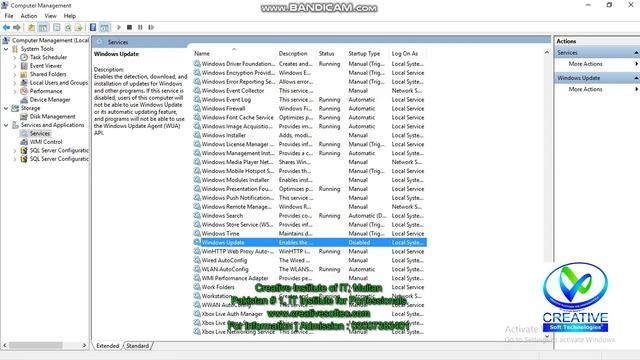Collapse Services and Applications tree node

(x=6, y=125)
